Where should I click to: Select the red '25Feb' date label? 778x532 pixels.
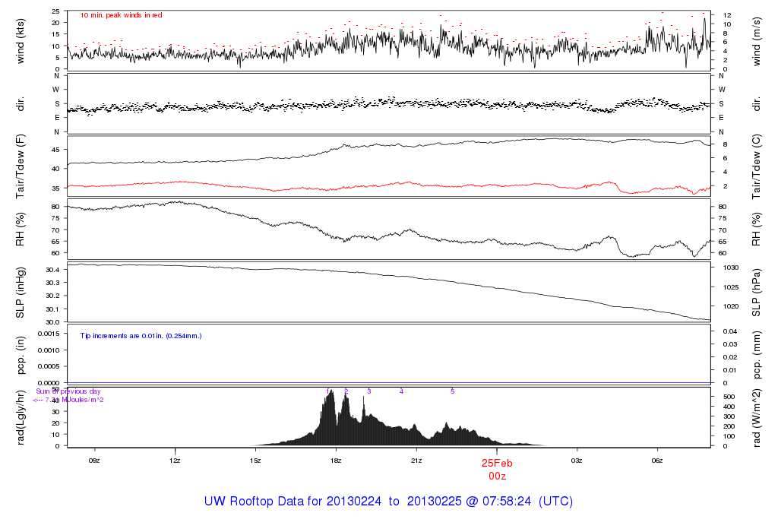[497, 463]
